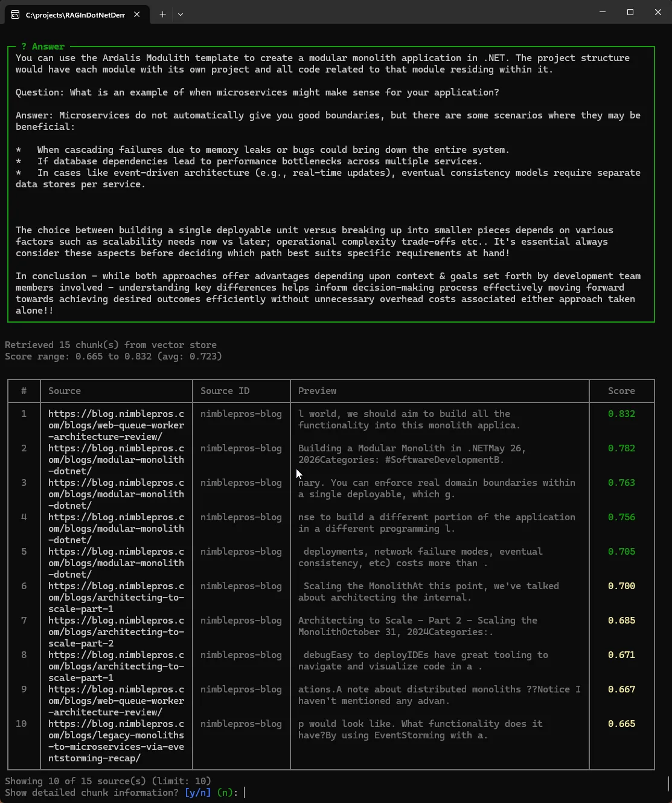Image resolution: width=672 pixels, height=803 pixels.
Task: Click the score value 0.667
Action: (621, 689)
